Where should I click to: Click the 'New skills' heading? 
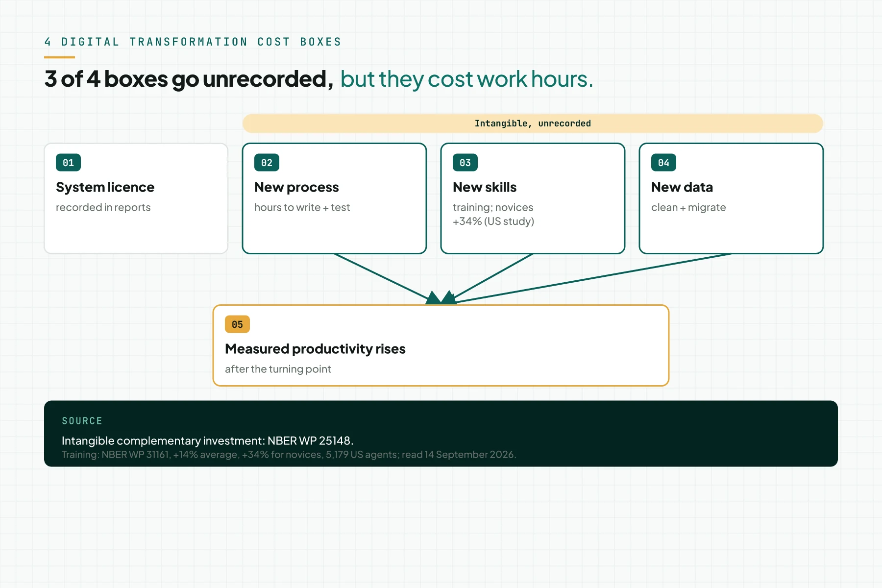click(485, 187)
